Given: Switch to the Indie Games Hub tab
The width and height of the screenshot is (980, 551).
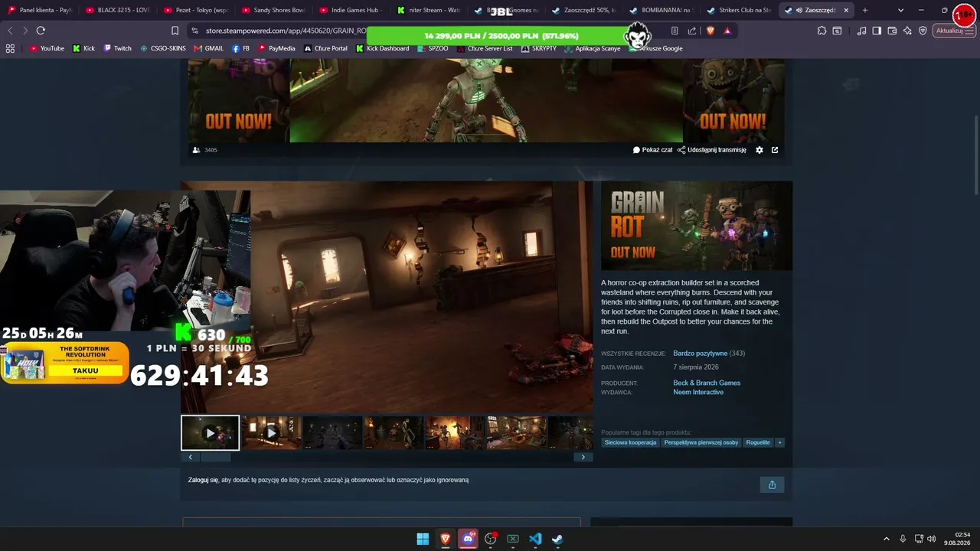Looking at the screenshot, I should (x=350, y=11).
